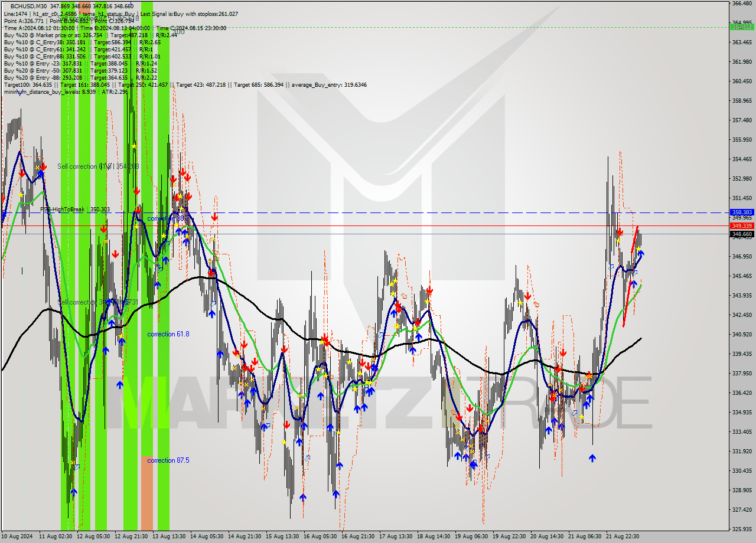Viewport: 756px width, 543px height.
Task: Click the 'Point A:326.771' info text
Action: pyautogui.click(x=23, y=21)
